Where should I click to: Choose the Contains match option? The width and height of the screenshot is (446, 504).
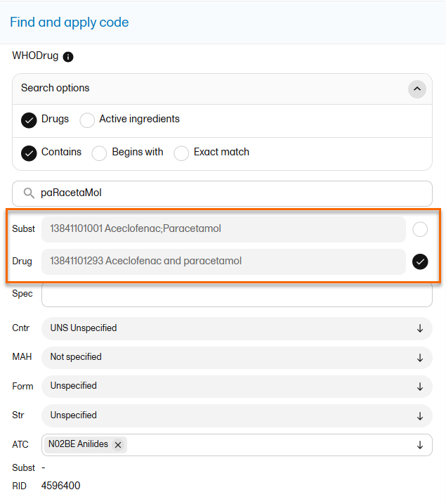point(29,153)
